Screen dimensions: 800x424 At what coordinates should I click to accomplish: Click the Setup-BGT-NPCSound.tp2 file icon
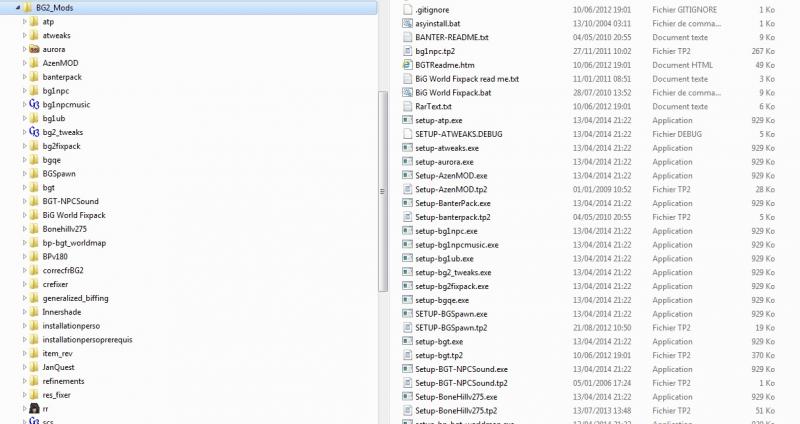(407, 383)
